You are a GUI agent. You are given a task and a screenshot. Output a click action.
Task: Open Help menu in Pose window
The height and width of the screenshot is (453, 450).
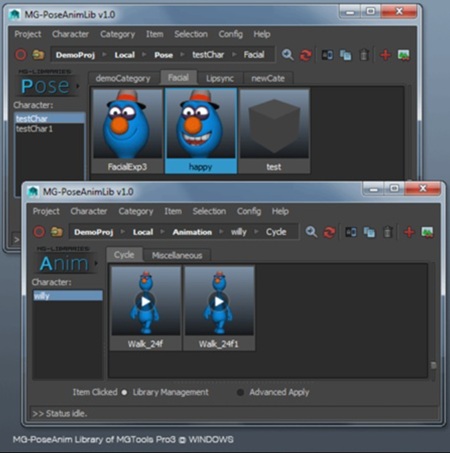[262, 34]
